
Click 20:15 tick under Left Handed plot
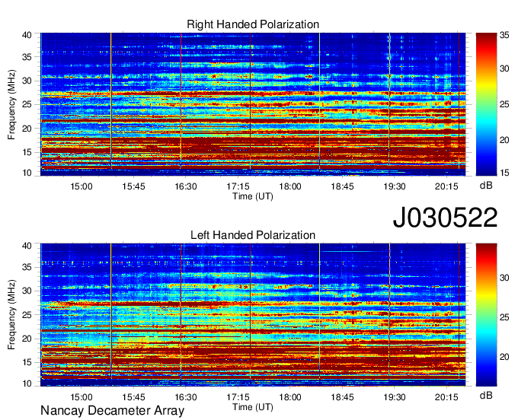click(446, 397)
